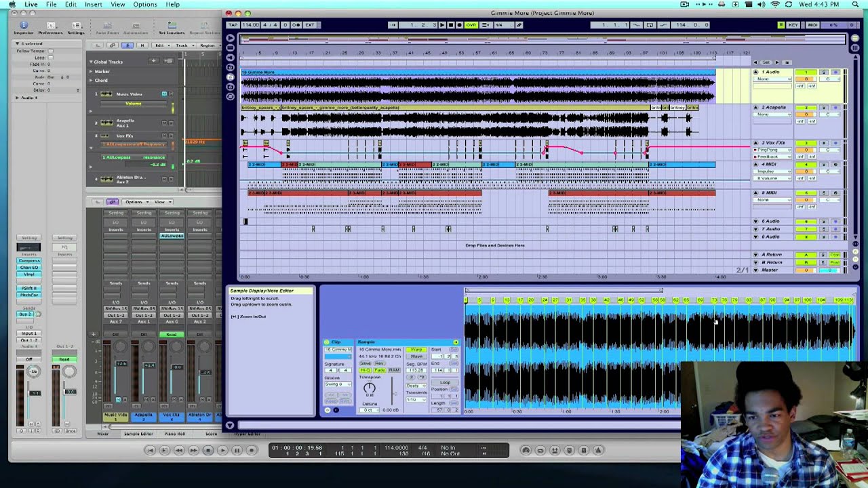Click the stop button in Logic transport
The width and height of the screenshot is (868, 488).
pos(208,450)
